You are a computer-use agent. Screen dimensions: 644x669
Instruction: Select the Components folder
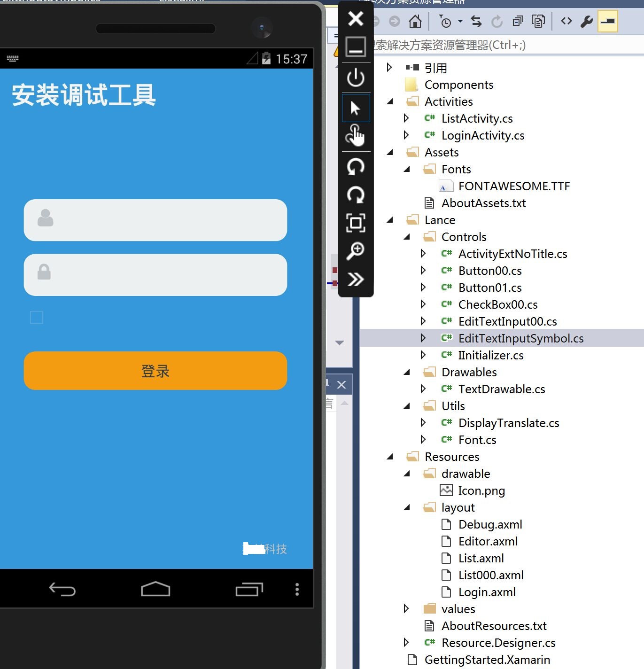pyautogui.click(x=459, y=85)
